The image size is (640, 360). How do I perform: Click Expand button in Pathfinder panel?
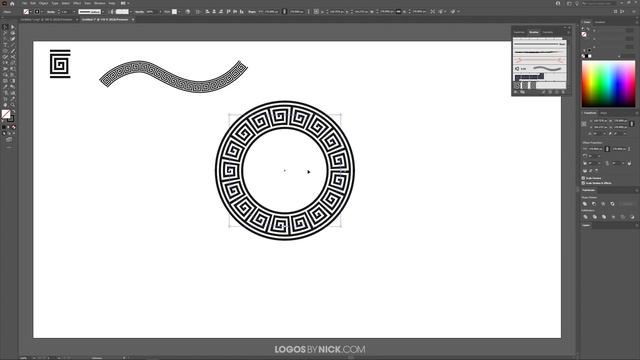(627, 204)
